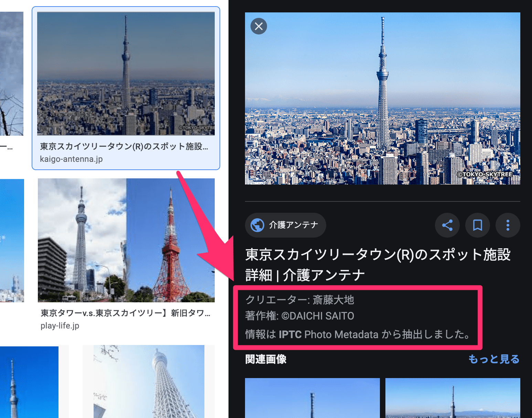Open the first related image under 関連画像
This screenshot has width=532, height=418.
point(312,398)
